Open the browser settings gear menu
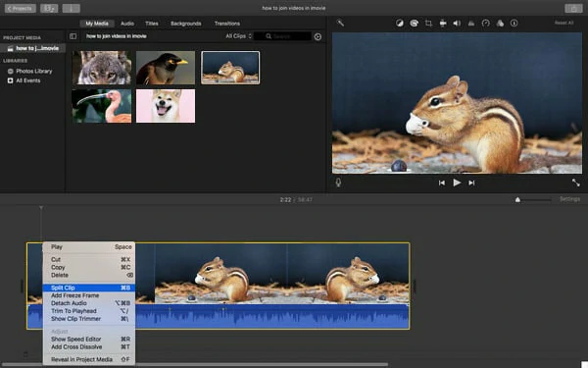The width and height of the screenshot is (588, 368). click(x=318, y=37)
